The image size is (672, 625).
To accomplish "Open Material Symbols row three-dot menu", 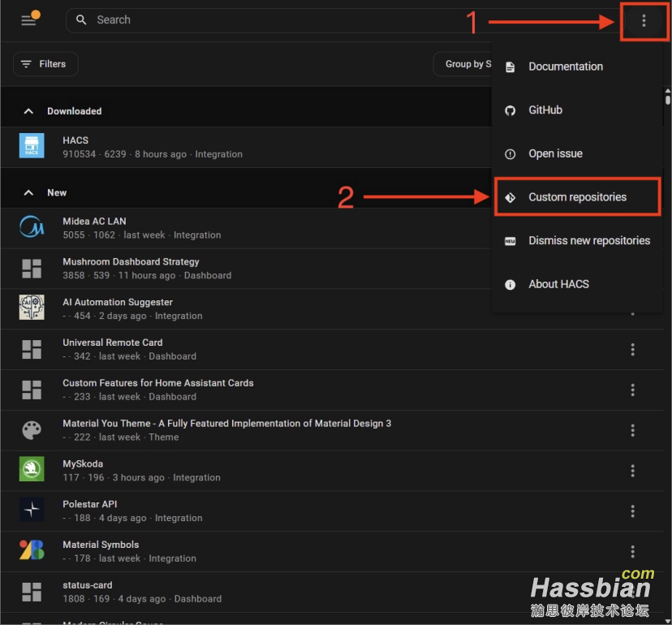I will [x=632, y=551].
